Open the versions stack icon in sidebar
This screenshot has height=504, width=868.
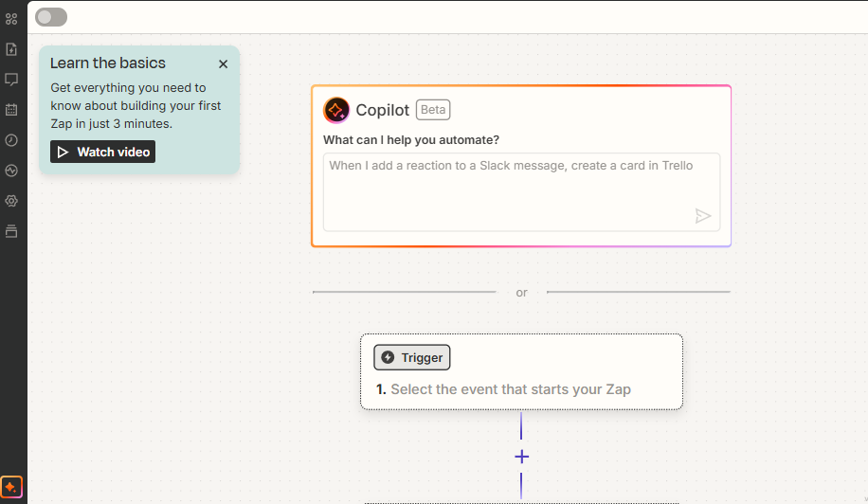(11, 231)
